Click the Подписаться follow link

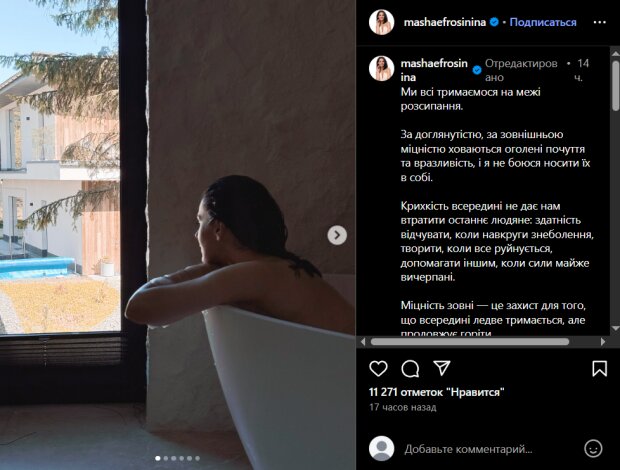pos(542,22)
